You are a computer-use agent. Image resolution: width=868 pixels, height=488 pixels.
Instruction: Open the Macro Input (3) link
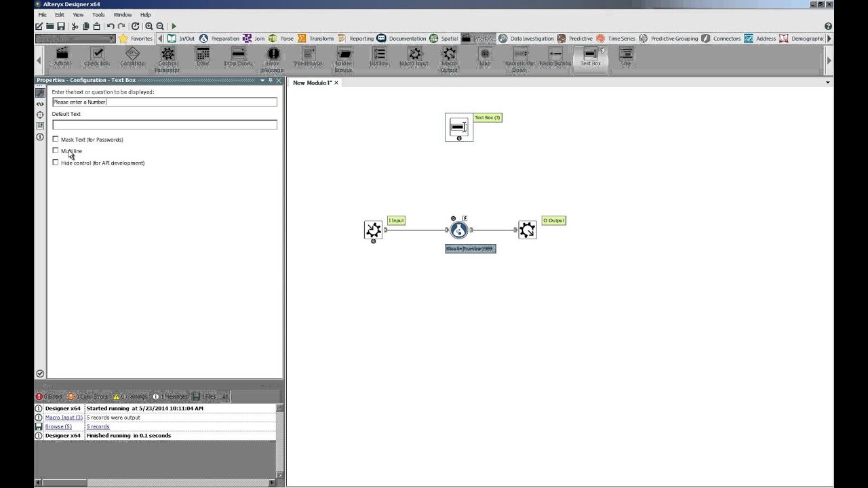point(64,418)
